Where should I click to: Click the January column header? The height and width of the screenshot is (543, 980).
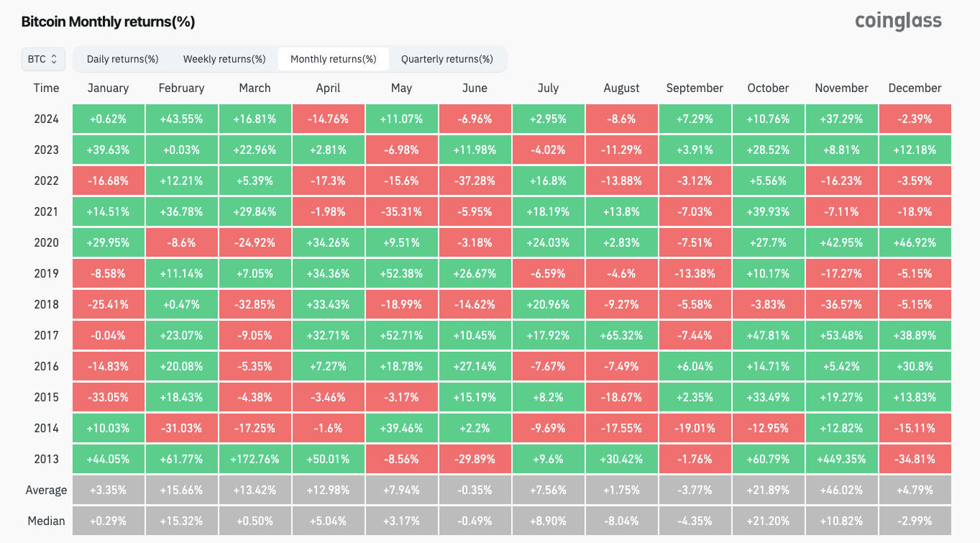[x=108, y=88]
